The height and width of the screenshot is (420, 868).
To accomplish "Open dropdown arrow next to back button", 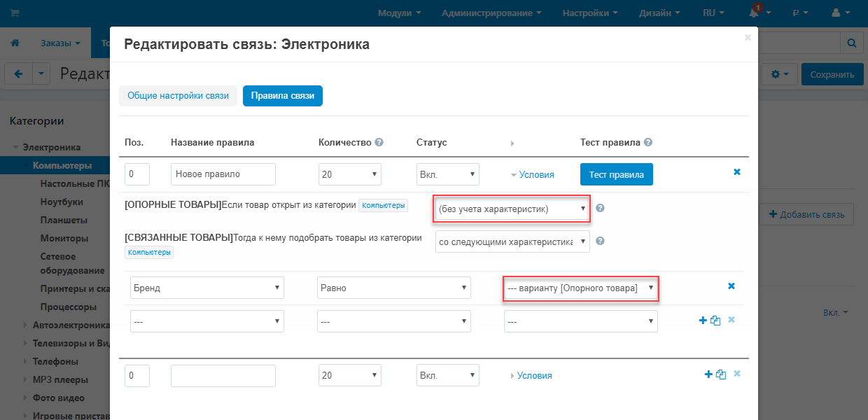I will coord(41,74).
